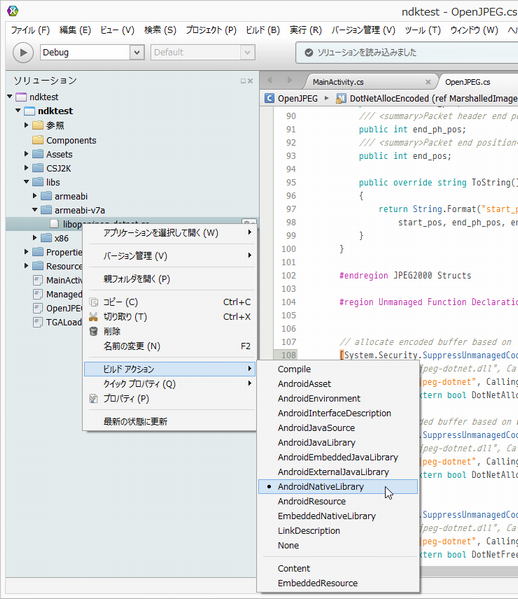The width and height of the screenshot is (518, 599).
Task: Click the MainActivity file icon in tree
Action: 37,280
